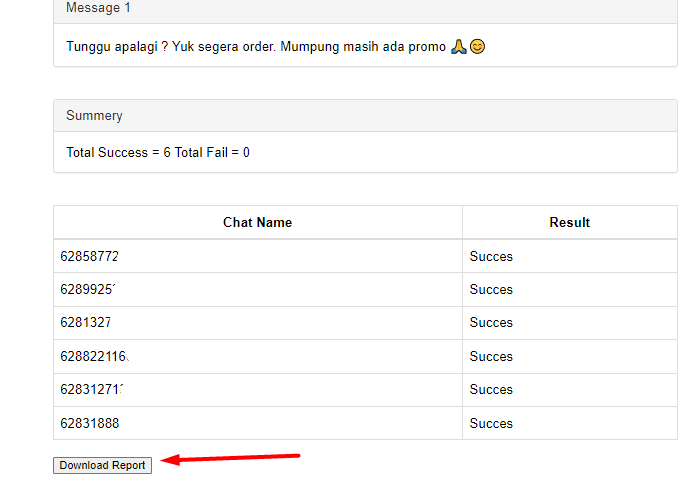700x488 pixels.
Task: Click the praying hands emoji in message
Action: coord(459,47)
